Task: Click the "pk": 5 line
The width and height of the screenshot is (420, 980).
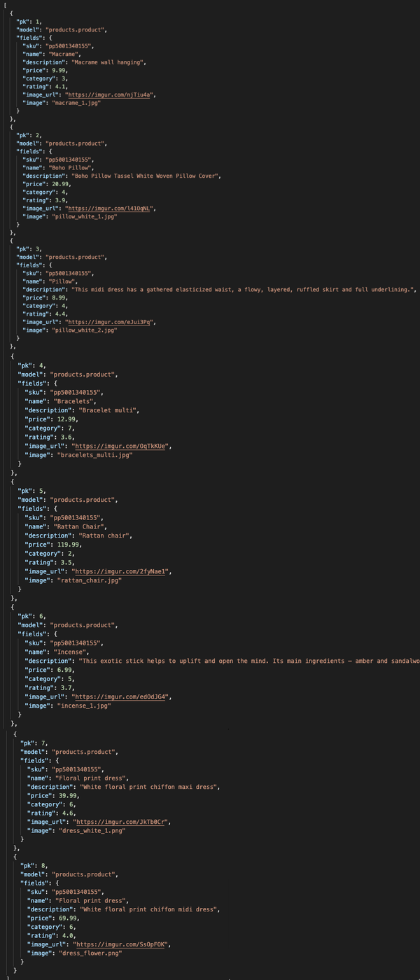Action: click(x=32, y=491)
